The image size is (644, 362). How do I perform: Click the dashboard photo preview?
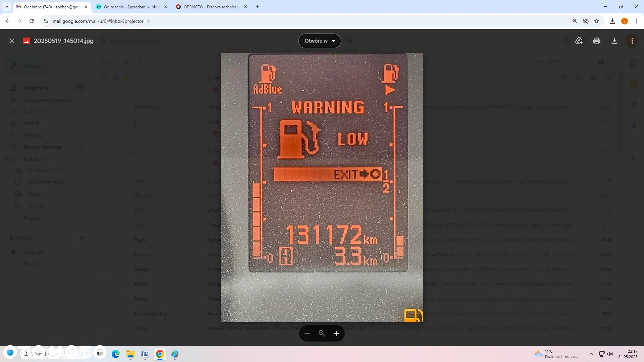click(x=322, y=187)
